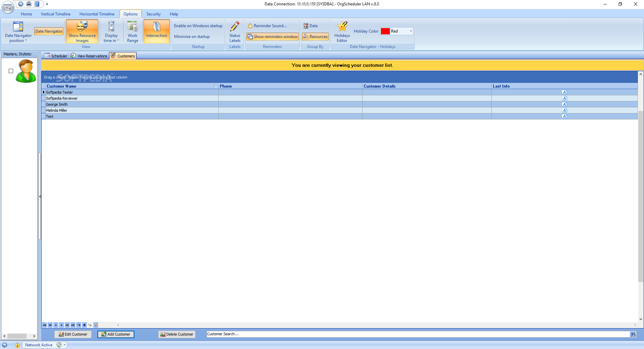Image resolution: width=644 pixels, height=349 pixels.
Task: Group by Resources option
Action: point(315,37)
